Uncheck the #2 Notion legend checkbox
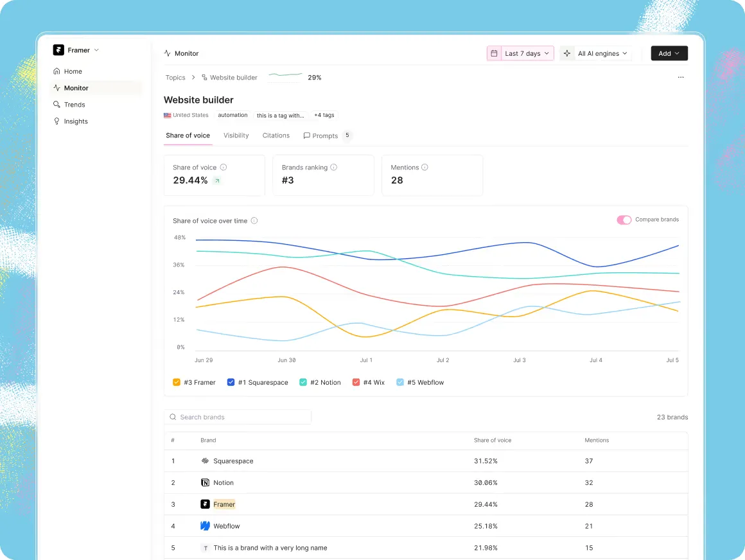 302,382
